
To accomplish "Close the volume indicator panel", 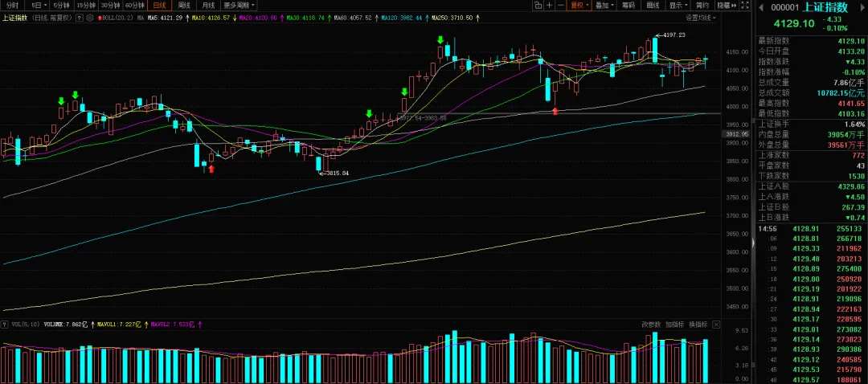I will (716, 325).
